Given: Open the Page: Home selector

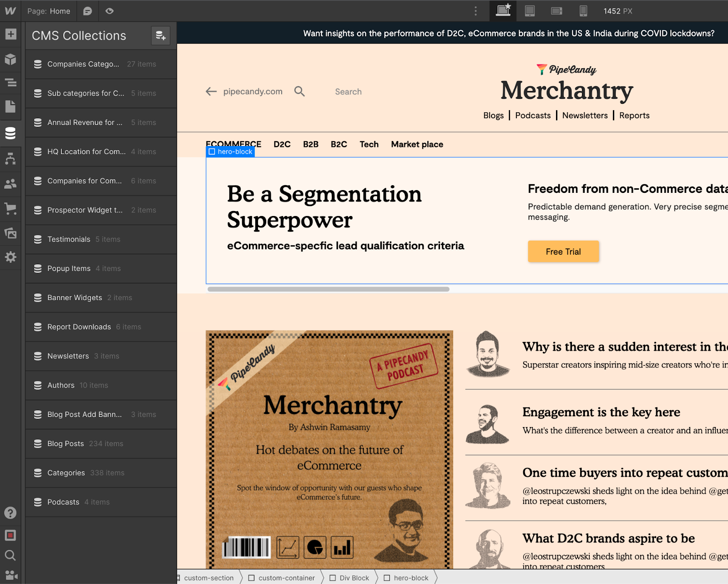Looking at the screenshot, I should point(49,11).
